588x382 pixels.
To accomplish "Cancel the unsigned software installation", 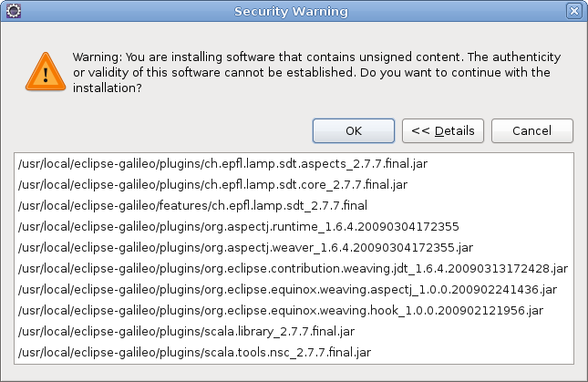I will click(532, 131).
